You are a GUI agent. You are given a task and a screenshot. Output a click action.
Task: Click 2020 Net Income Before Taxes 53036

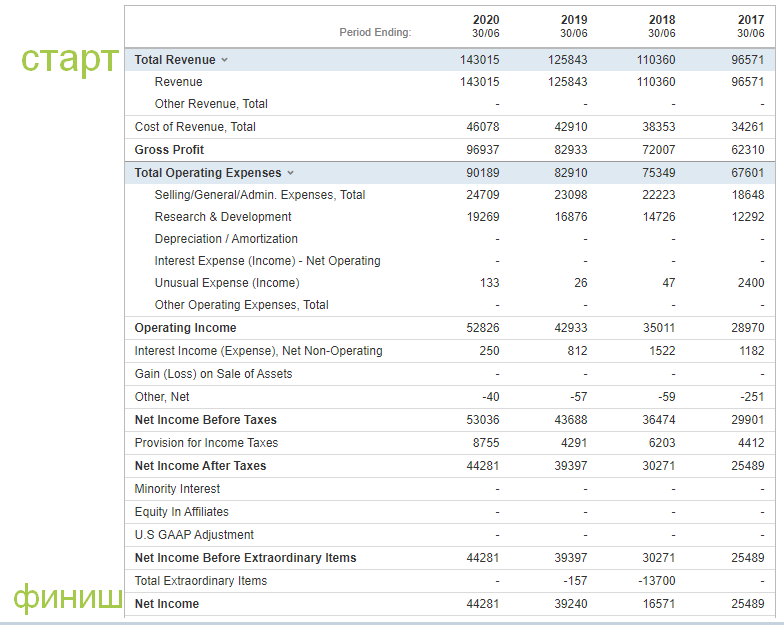483,420
